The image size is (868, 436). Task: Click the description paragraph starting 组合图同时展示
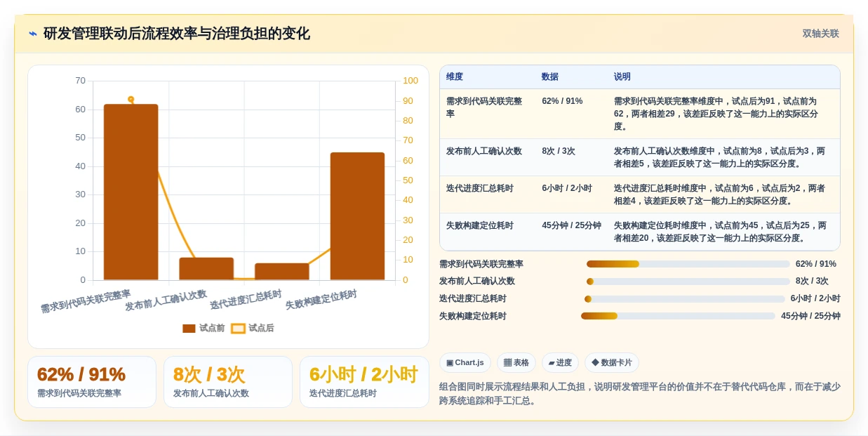tap(640, 393)
